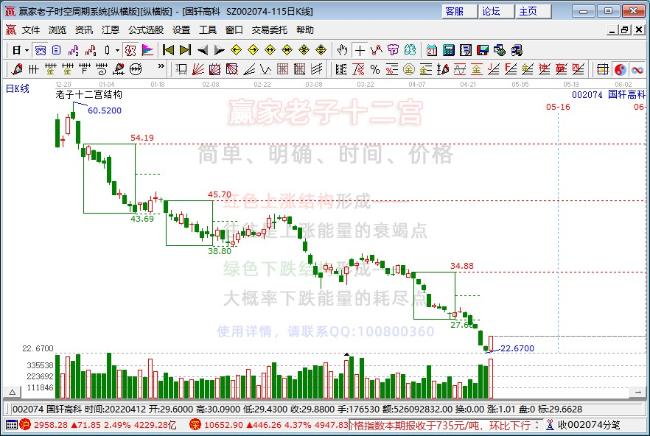650x436 pixels.
Task: Click the yellow diamond right-arrow icon
Action: pyautogui.click(x=253, y=51)
